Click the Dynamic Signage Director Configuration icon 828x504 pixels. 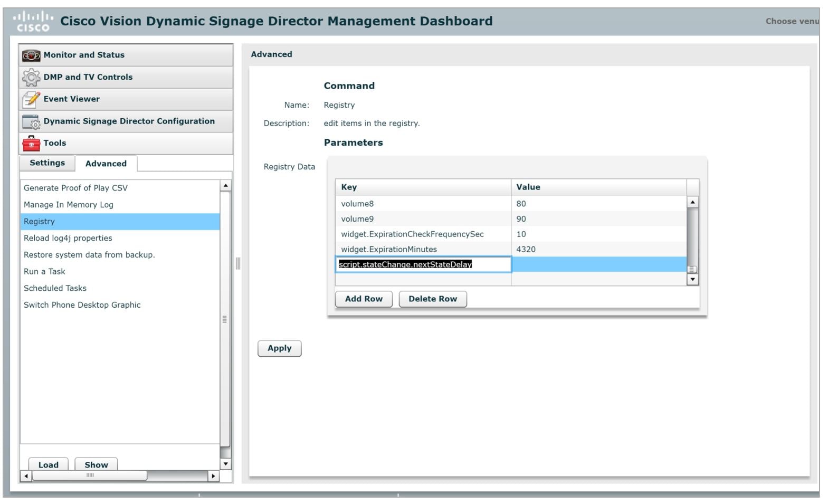(x=31, y=122)
